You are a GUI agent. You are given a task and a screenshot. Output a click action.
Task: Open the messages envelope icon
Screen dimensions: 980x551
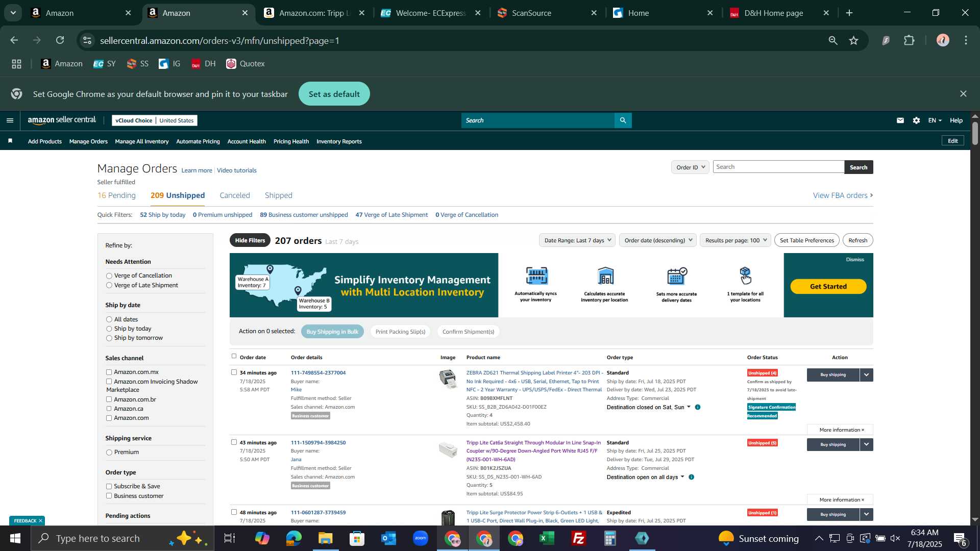pos(900,120)
